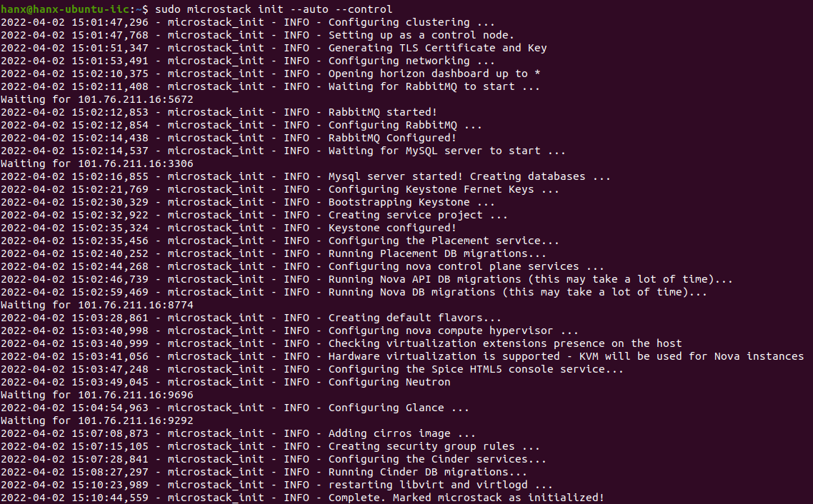Click 'Generating TLS Certificate and Key' message
The image size is (813, 504).
[x=437, y=48]
